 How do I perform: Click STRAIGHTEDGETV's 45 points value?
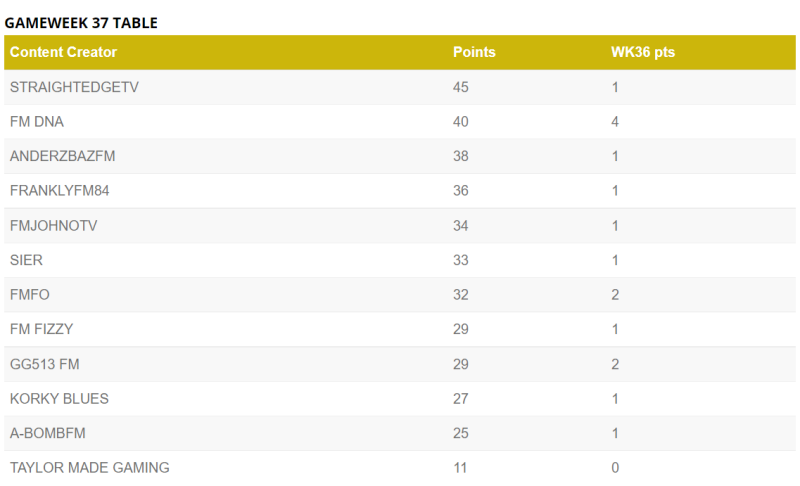(461, 87)
